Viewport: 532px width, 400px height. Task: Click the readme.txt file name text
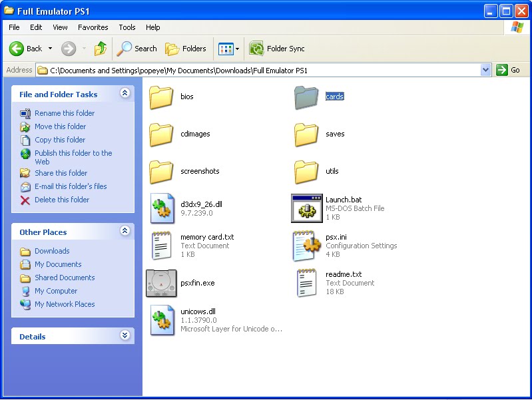click(344, 274)
